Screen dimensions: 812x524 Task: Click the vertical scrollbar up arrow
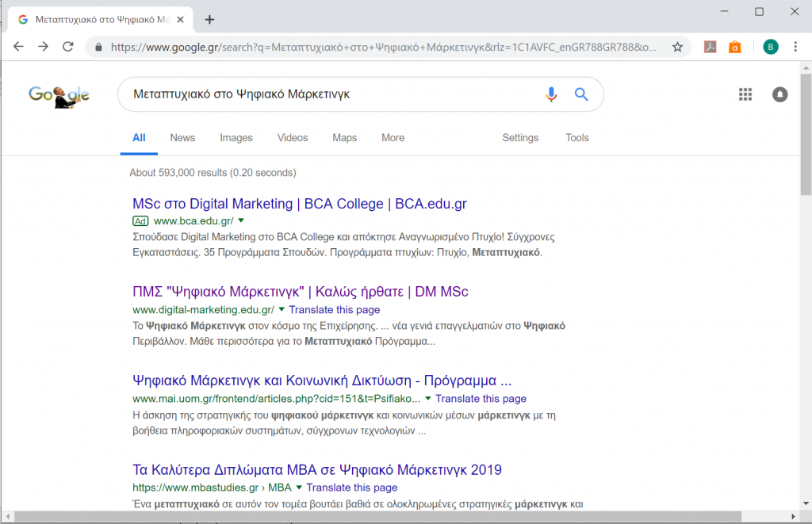click(806, 67)
